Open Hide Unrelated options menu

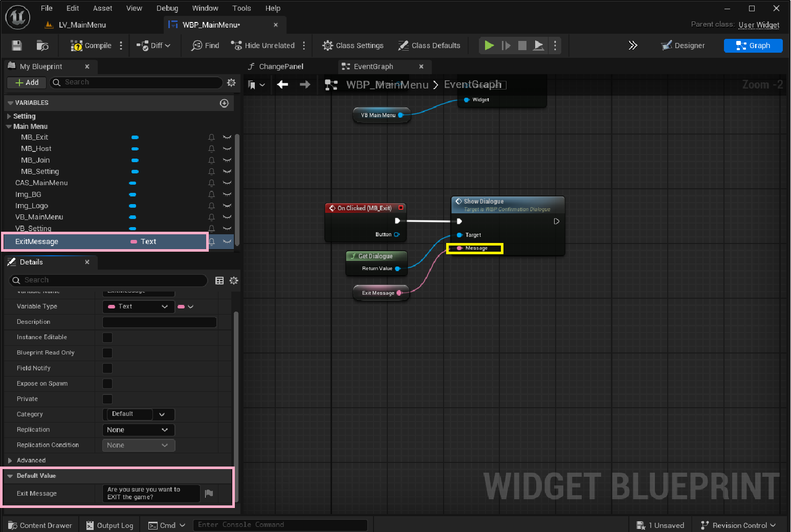[304, 46]
